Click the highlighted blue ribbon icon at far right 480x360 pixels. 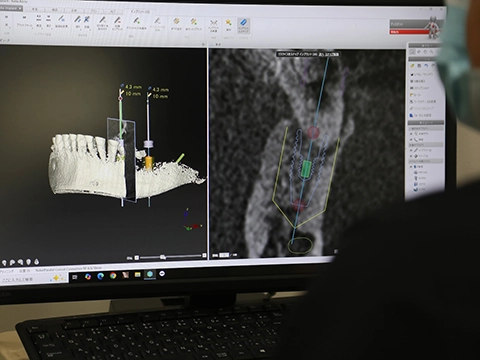243,25
